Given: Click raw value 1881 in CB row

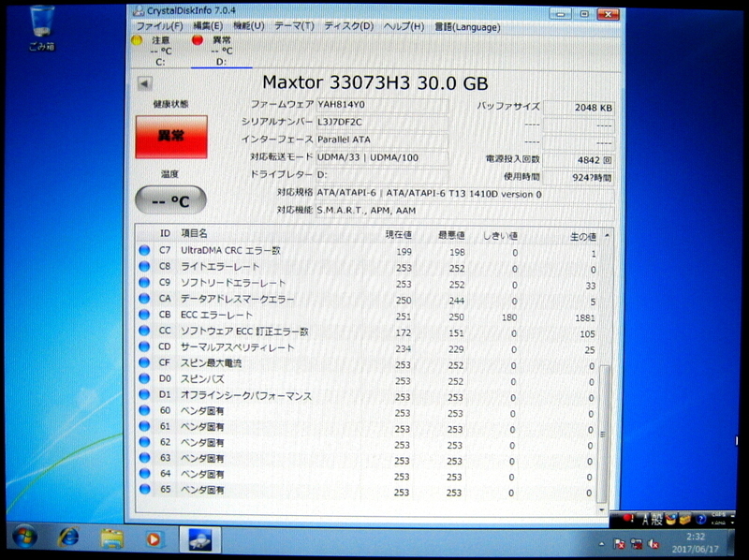Looking at the screenshot, I should click(584, 318).
